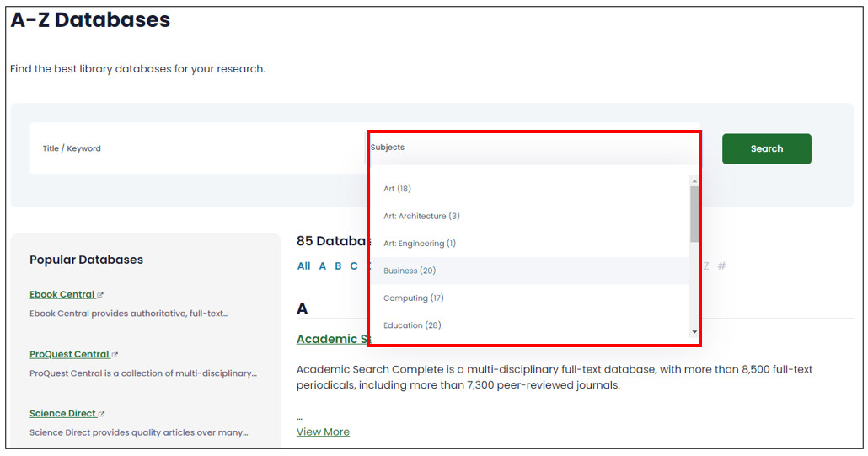Choose Art: Architecture (3) subject option
The width and height of the screenshot is (868, 456).
[x=421, y=217]
